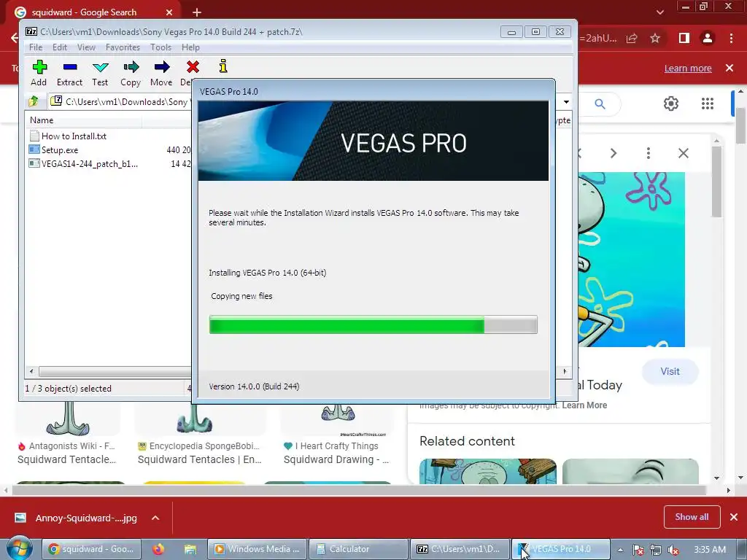Close the Chrome downloads bar
This screenshot has height=560, width=747.
[734, 517]
